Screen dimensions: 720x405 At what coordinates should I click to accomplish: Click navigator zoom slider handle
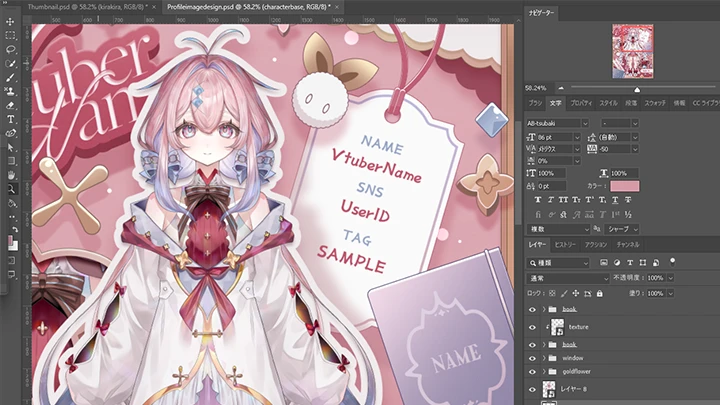637,89
